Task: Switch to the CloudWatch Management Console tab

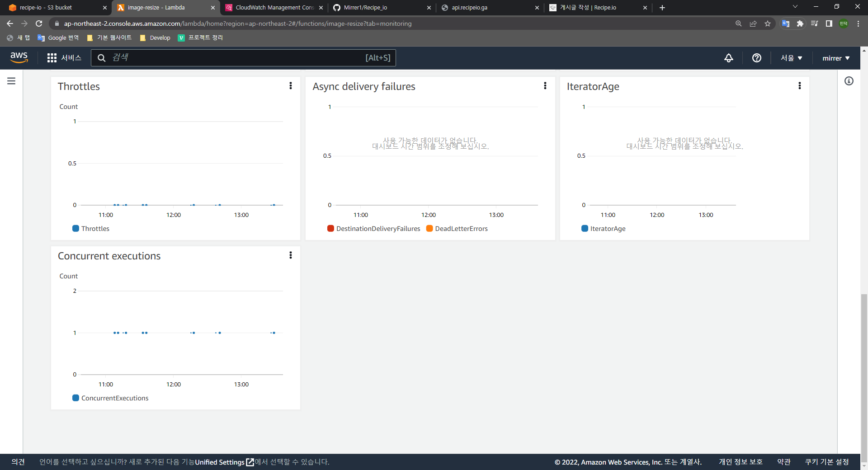Action: [271, 8]
